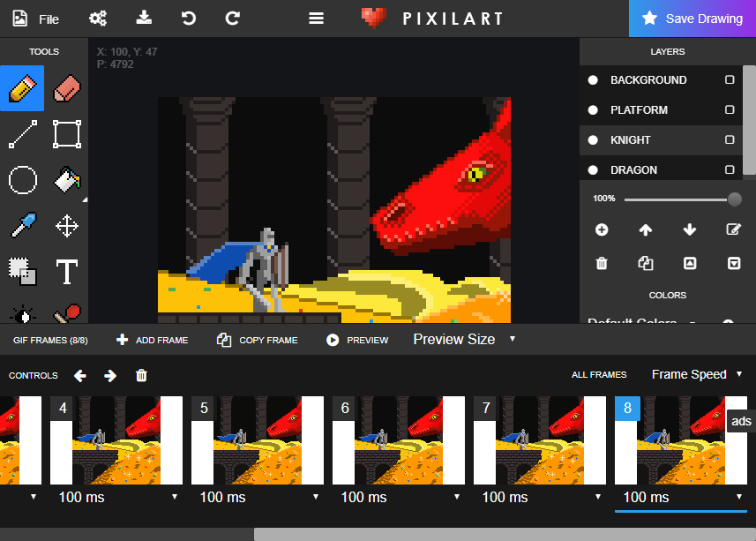Image resolution: width=756 pixels, height=541 pixels.
Task: Select the Eyedropper color picker tool
Action: [x=21, y=226]
